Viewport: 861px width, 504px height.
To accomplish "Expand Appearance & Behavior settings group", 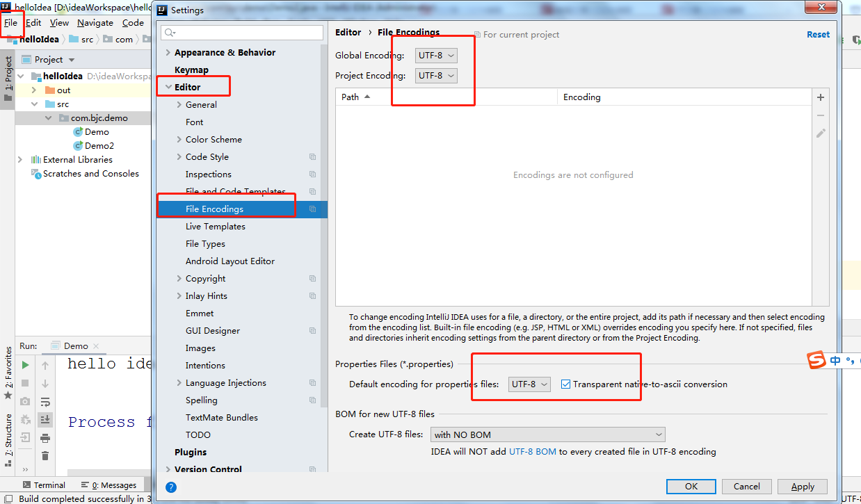I will click(x=168, y=53).
